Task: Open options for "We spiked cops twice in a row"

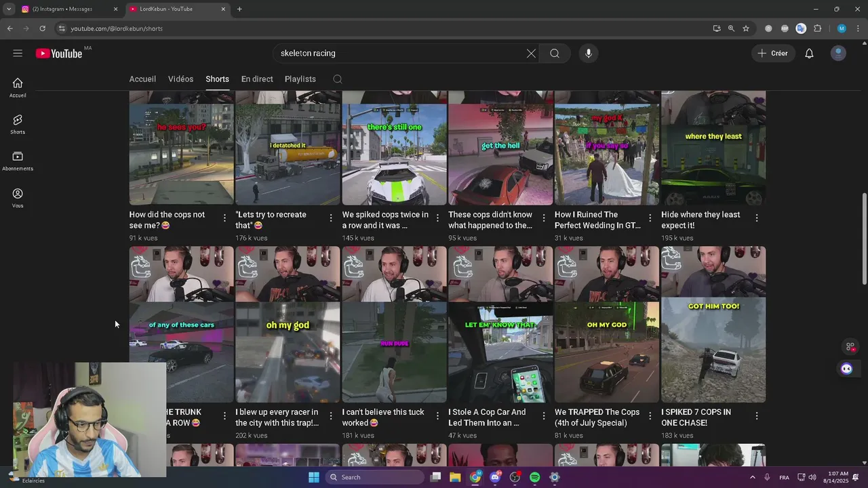Action: tap(437, 218)
